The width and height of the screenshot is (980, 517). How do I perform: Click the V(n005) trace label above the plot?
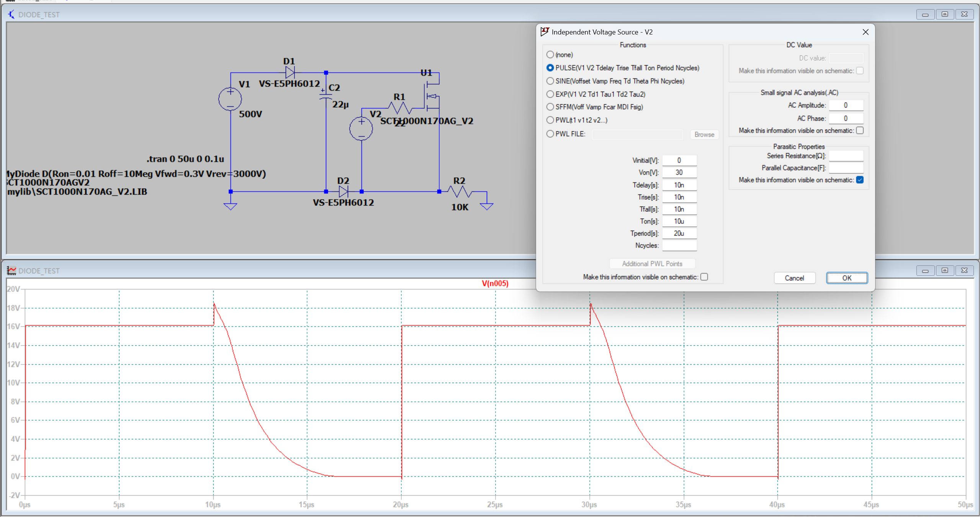495,283
